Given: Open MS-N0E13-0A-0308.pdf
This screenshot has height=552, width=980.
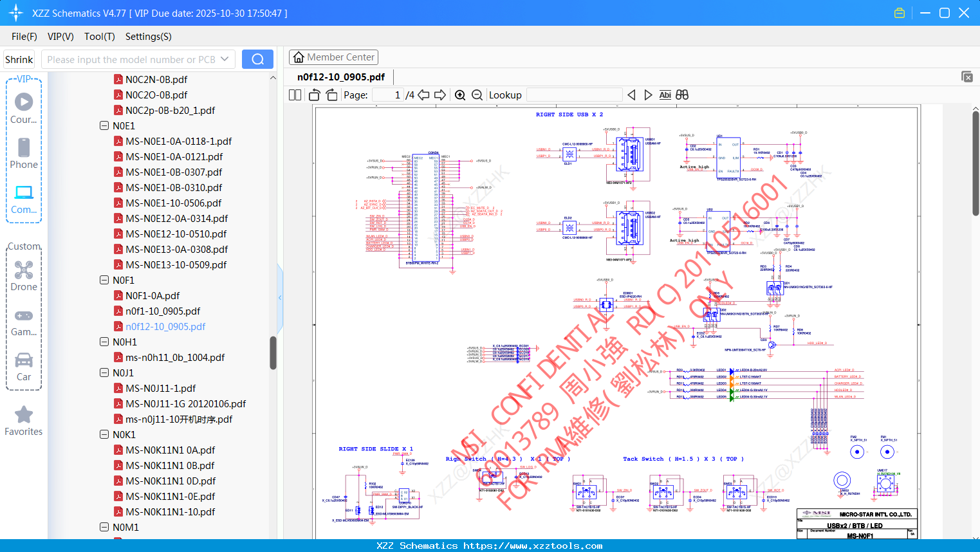Looking at the screenshot, I should 177,249.
